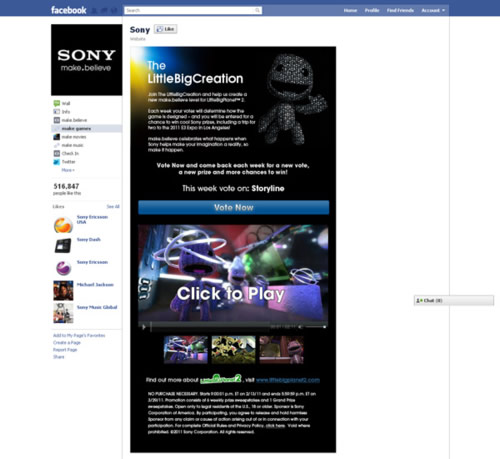Open the Sony Music Global page link

tap(97, 307)
